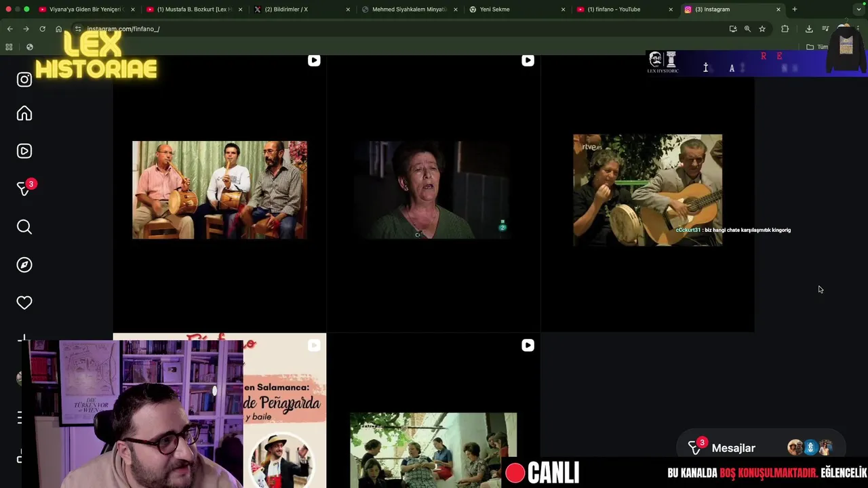Image resolution: width=868 pixels, height=488 pixels.
Task: Close 'finfano - YouTube' tab
Action: point(671,9)
